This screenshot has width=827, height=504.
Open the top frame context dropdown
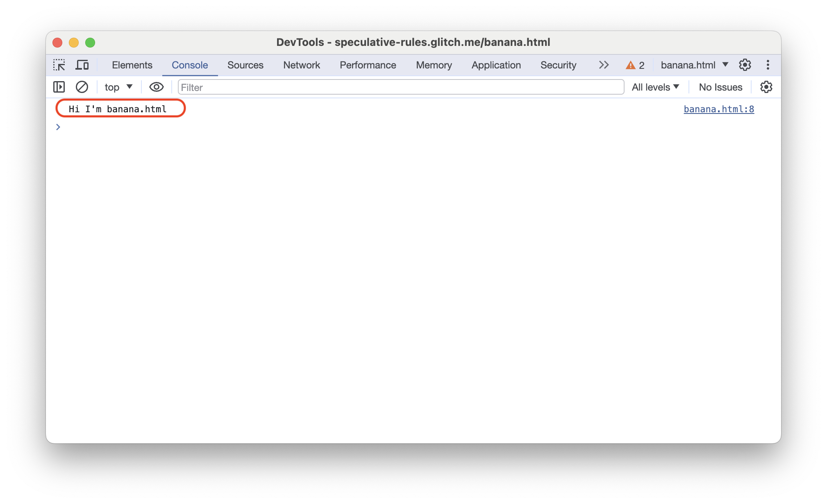(x=116, y=87)
